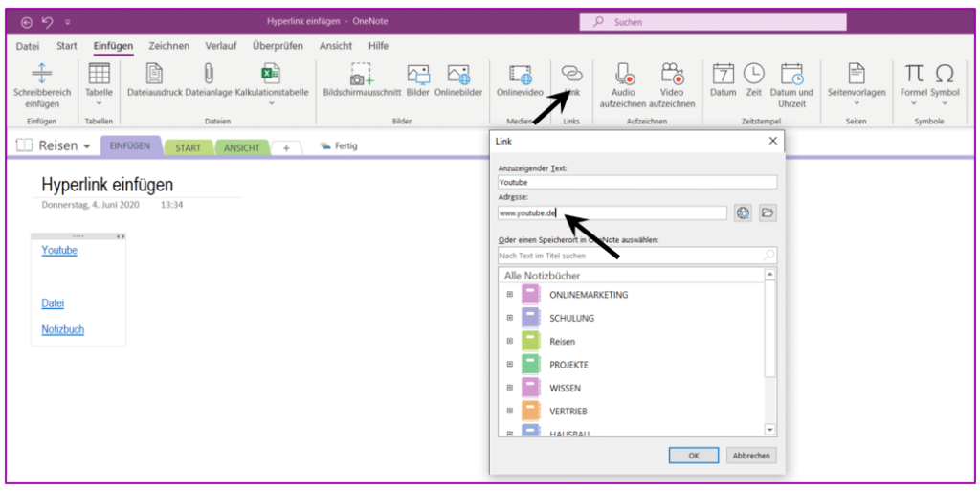Image resolution: width=980 pixels, height=491 pixels.
Task: Open the Verlauf ribbon tab
Action: click(221, 46)
